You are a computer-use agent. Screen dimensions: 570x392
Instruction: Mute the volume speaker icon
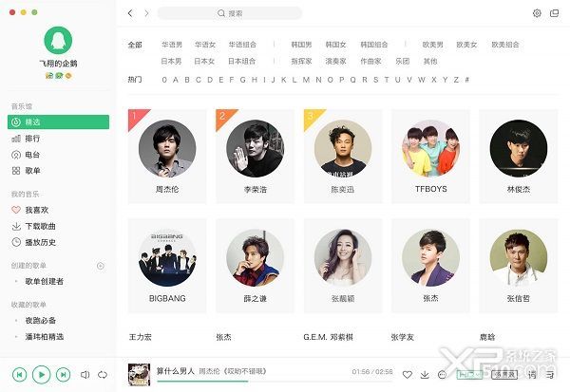point(85,375)
